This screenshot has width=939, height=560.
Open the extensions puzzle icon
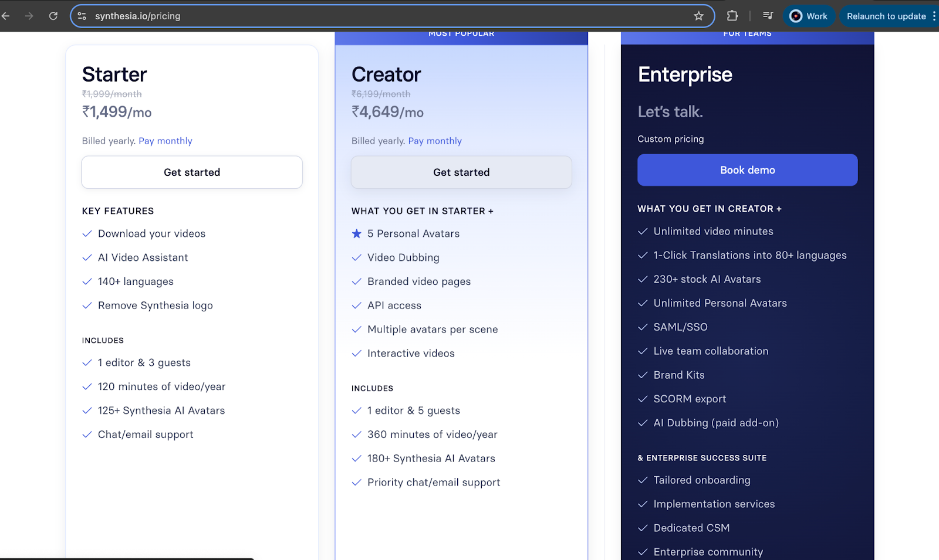point(732,16)
